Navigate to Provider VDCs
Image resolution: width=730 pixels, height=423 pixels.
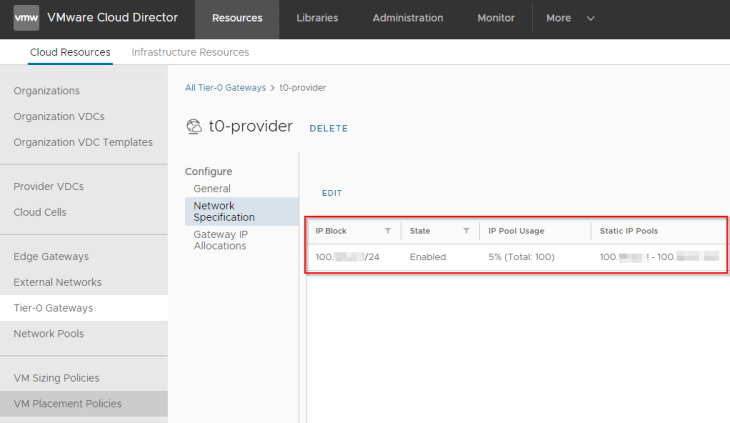coord(48,187)
